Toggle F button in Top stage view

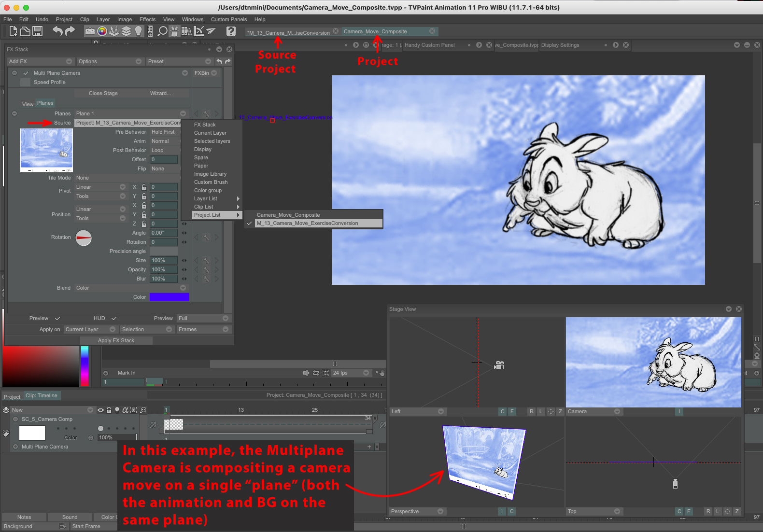click(689, 511)
